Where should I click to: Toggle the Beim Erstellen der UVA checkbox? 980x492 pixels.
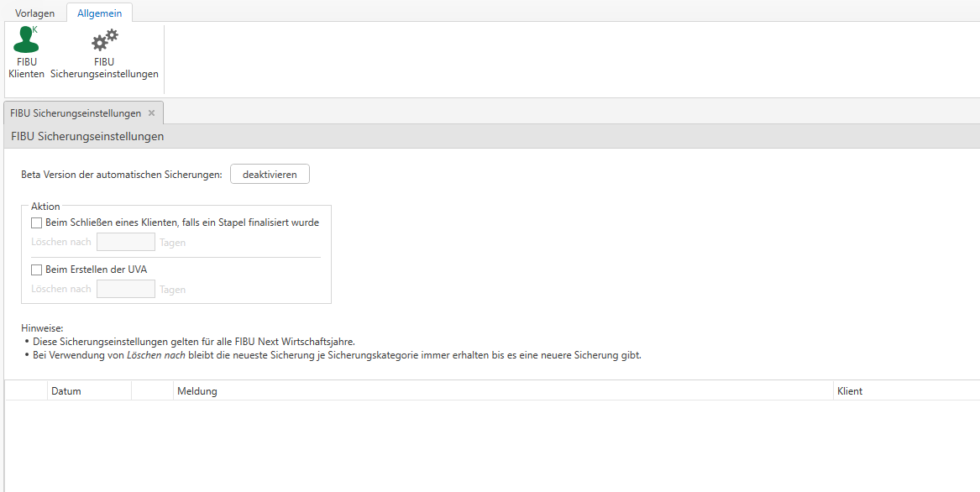[x=37, y=270]
